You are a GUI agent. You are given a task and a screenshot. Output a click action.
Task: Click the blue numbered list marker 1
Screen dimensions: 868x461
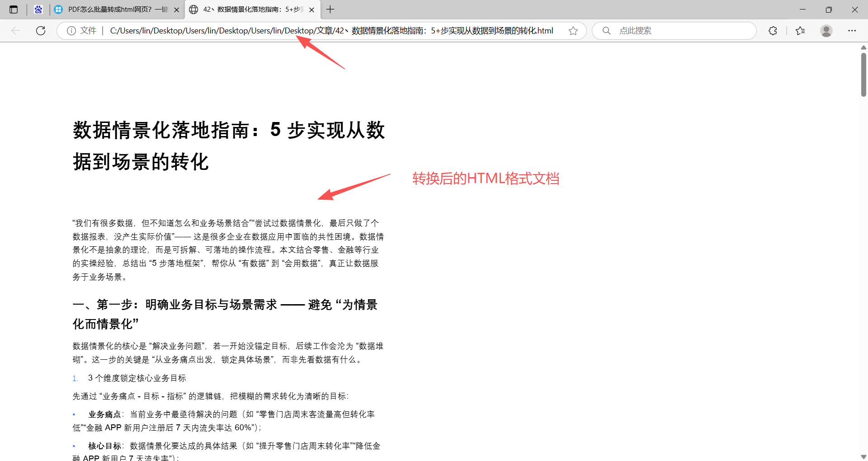75,378
